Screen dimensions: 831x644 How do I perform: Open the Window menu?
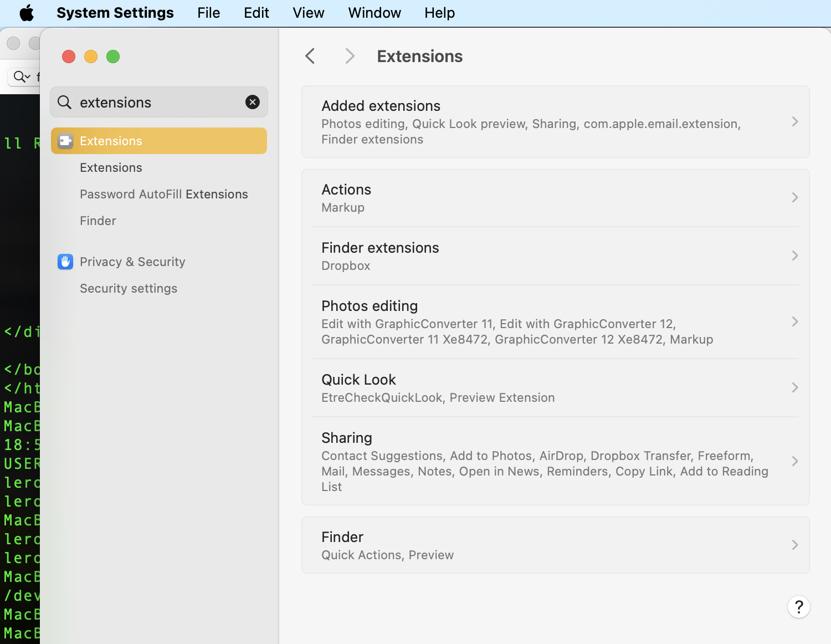coord(374,13)
